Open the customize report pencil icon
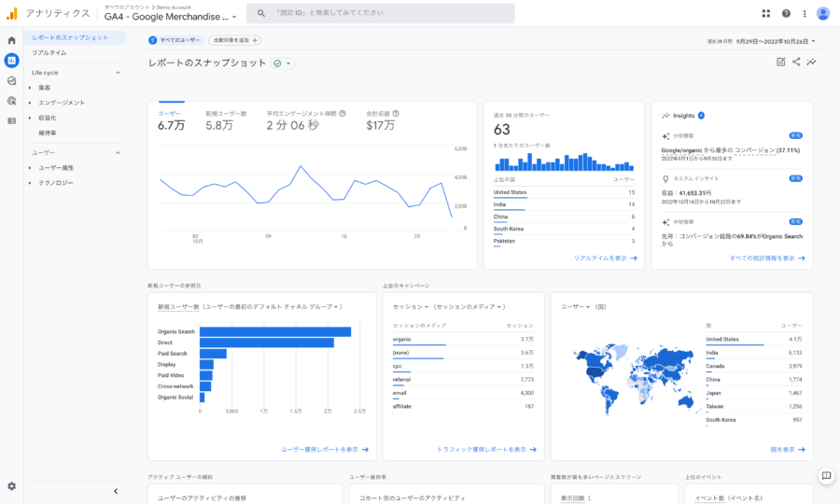 click(780, 63)
